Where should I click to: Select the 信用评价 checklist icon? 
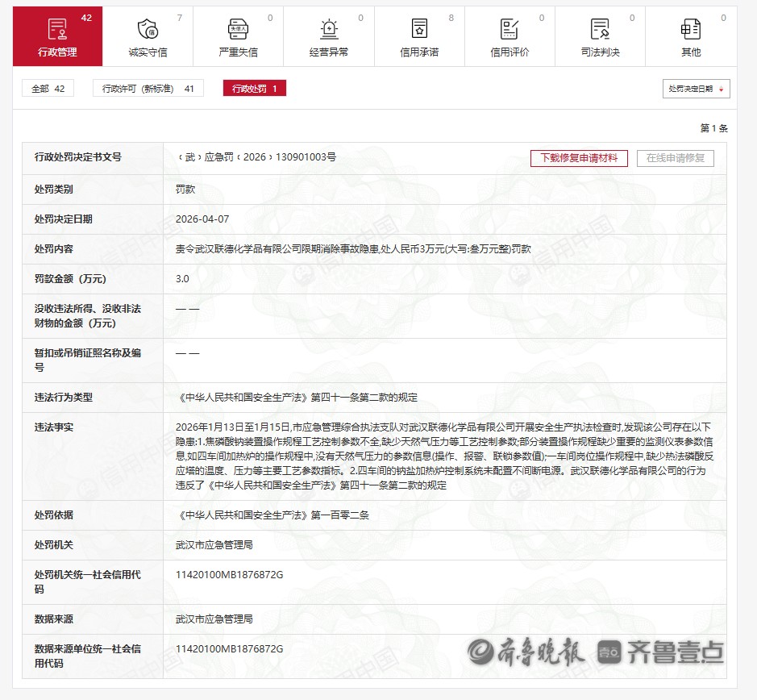tap(510, 30)
